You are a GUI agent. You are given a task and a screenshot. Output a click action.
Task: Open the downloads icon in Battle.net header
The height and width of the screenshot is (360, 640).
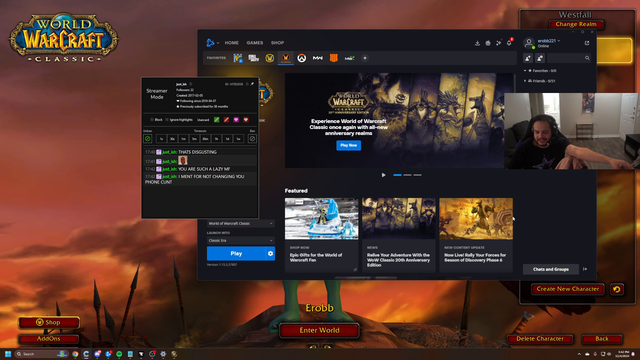[x=477, y=43]
